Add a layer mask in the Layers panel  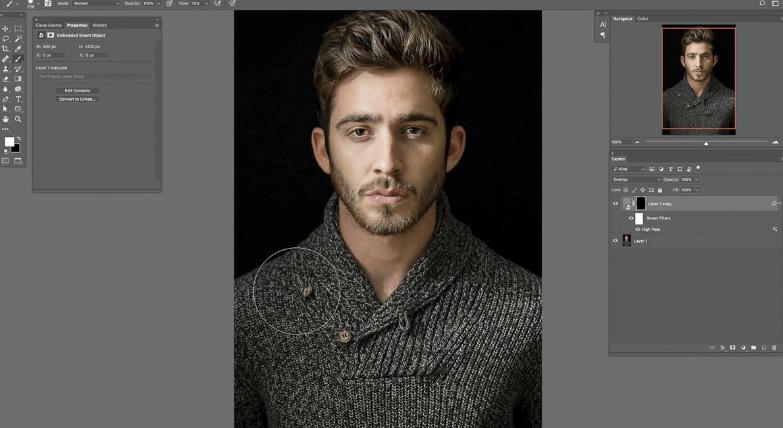(733, 348)
